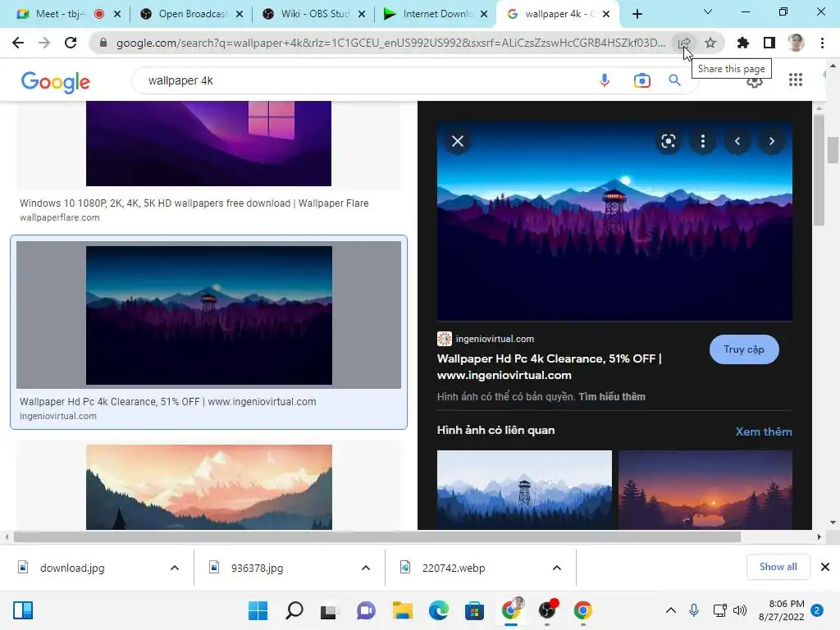The width and height of the screenshot is (840, 630).
Task: Expand the download.jpg download options
Action: 175,568
